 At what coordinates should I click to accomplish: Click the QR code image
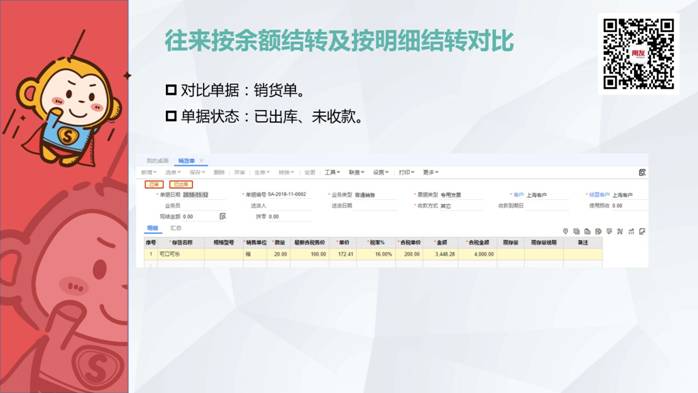point(638,54)
